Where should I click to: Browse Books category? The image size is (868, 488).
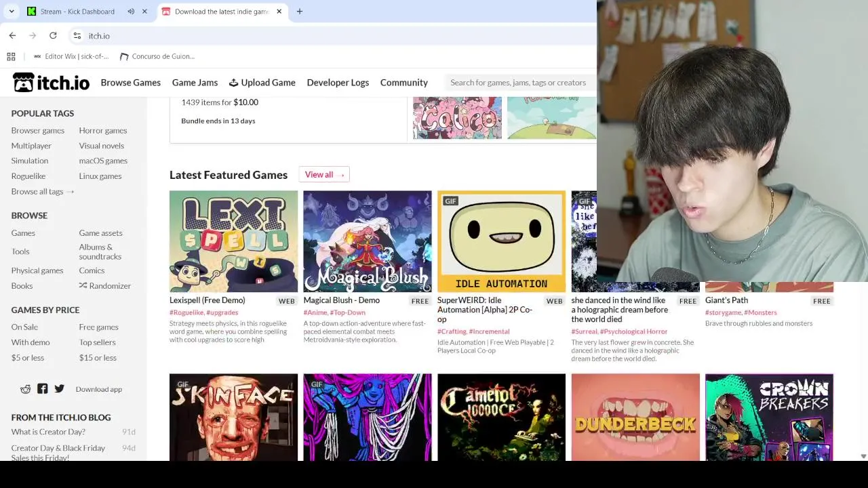tap(22, 286)
